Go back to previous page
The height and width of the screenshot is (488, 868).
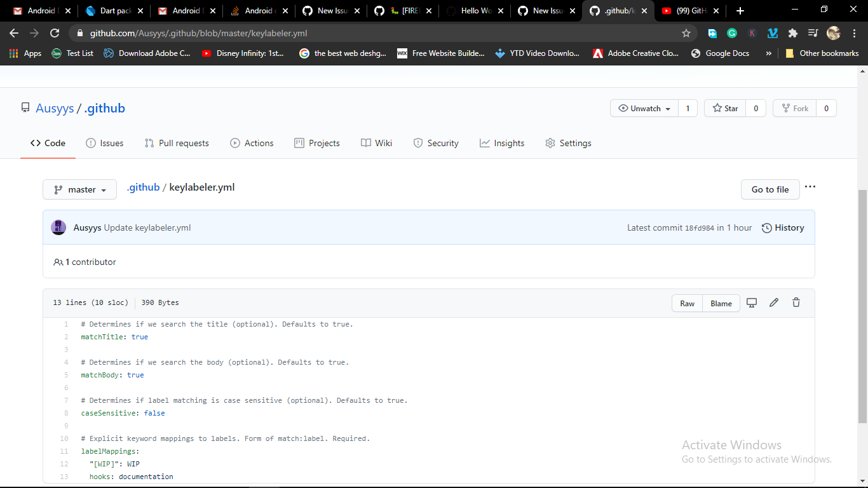tap(14, 33)
